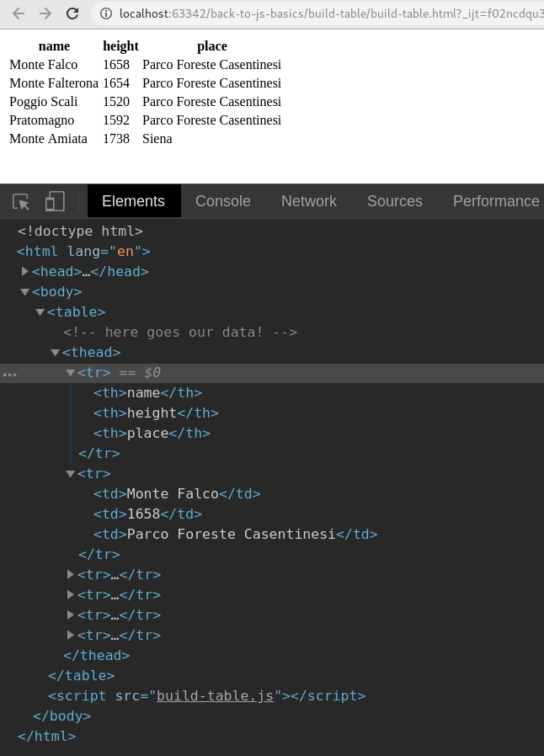Click the browser forward arrow
Screen dimensions: 544x756
pyautogui.click(x=45, y=13)
